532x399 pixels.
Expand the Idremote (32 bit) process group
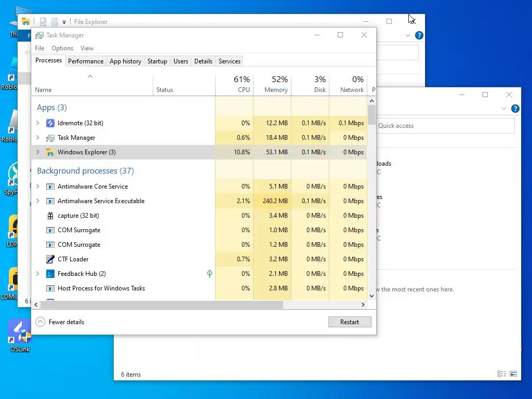point(37,123)
